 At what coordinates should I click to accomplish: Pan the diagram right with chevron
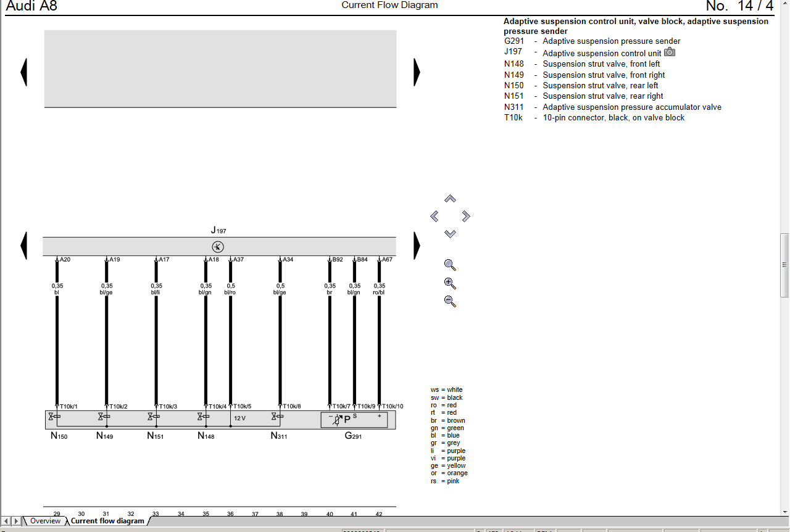tap(466, 216)
